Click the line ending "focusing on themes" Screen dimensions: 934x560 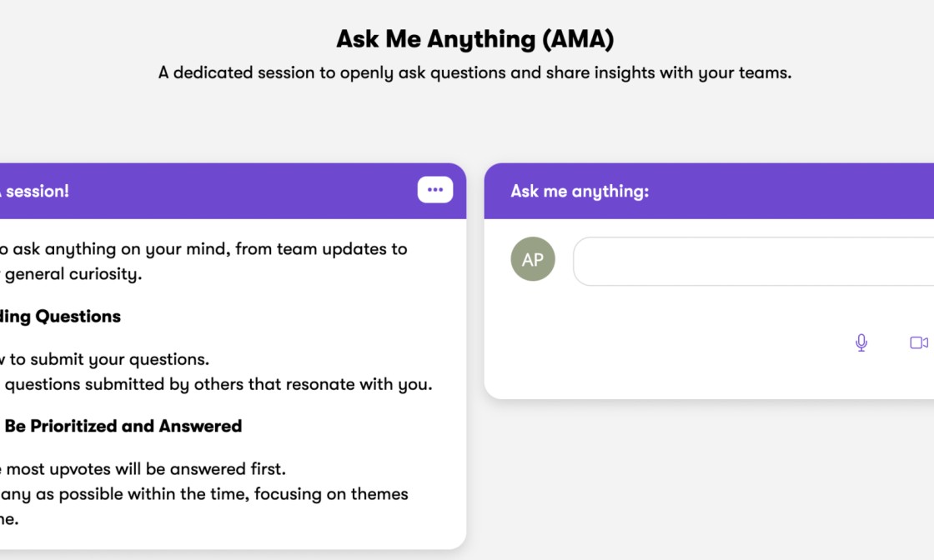[203, 494]
